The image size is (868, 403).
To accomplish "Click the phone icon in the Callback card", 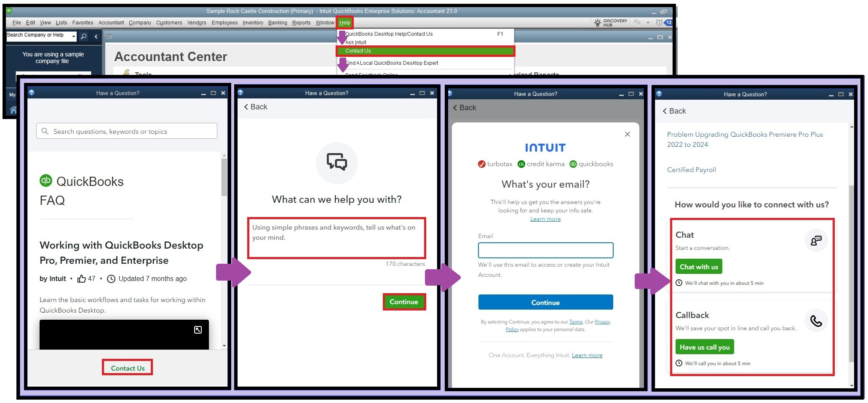I will [x=816, y=321].
